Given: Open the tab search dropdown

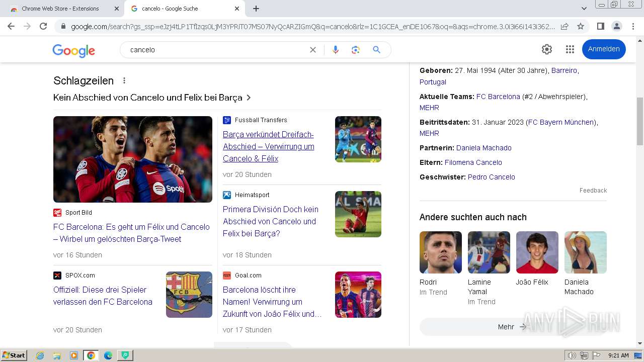Looking at the screenshot, I should [584, 9].
